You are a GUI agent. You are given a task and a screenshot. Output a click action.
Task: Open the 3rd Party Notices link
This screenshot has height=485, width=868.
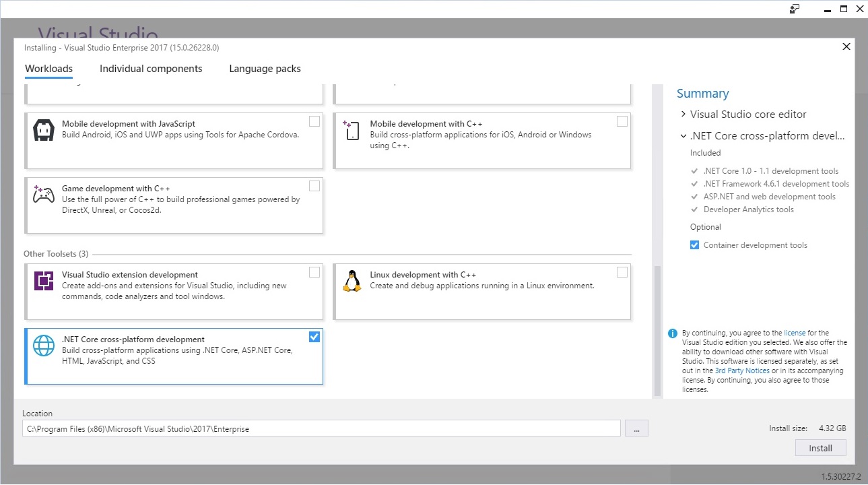[742, 370]
